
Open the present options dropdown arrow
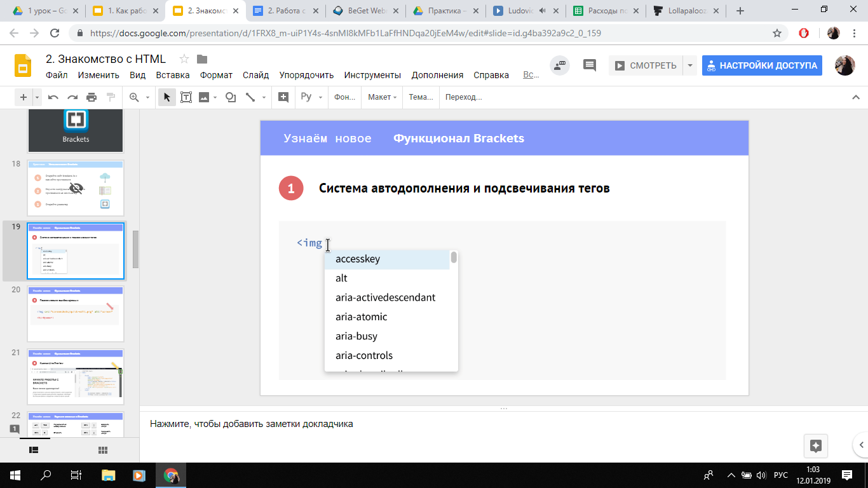pyautogui.click(x=689, y=65)
